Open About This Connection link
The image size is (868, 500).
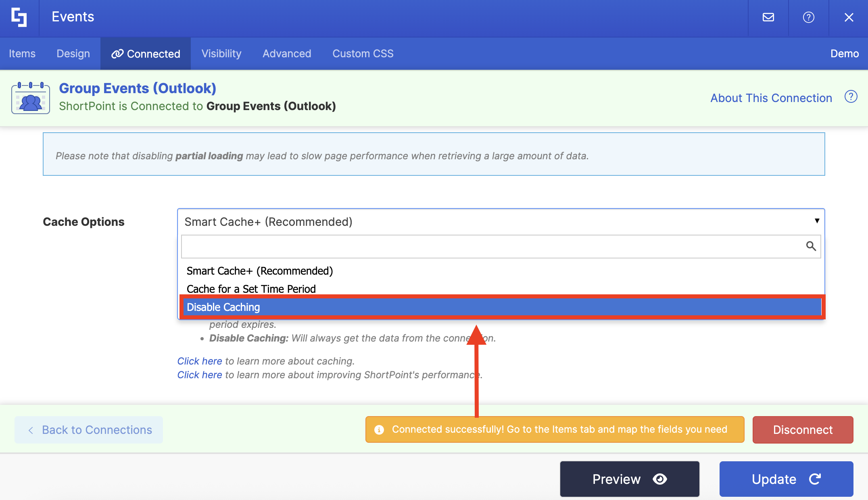771,98
